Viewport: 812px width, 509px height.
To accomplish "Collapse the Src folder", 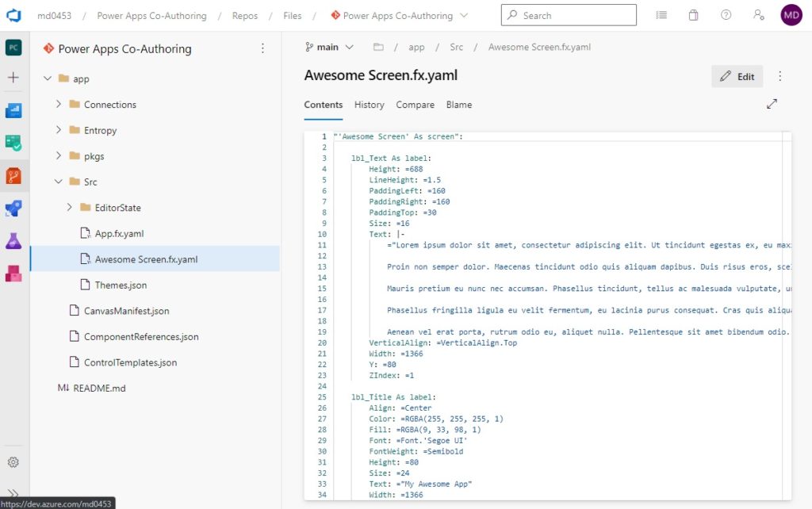I will coord(59,182).
